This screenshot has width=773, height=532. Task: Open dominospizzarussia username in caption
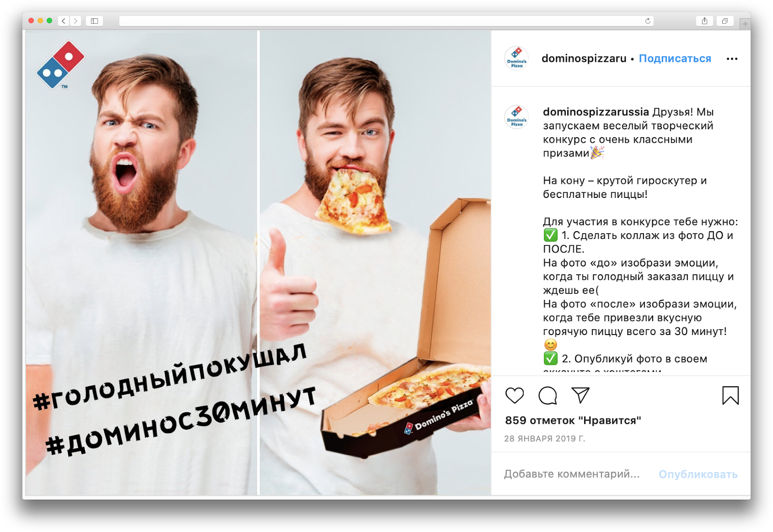596,112
